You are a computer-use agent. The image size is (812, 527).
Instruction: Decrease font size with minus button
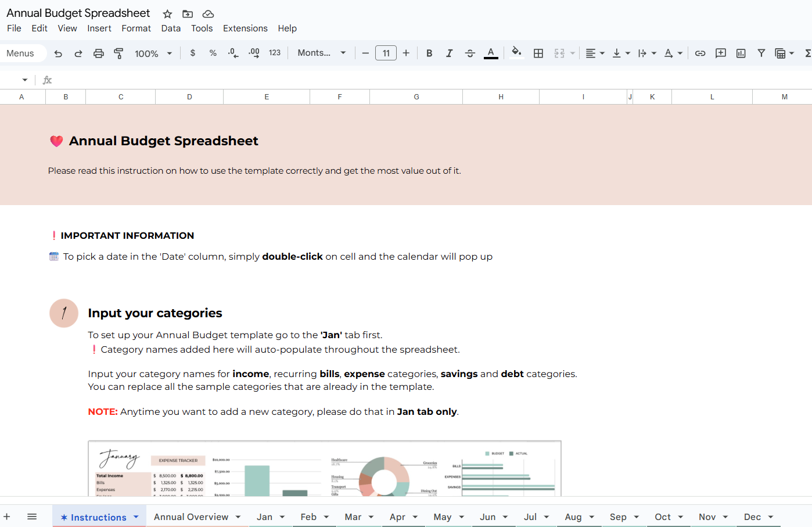(x=365, y=53)
